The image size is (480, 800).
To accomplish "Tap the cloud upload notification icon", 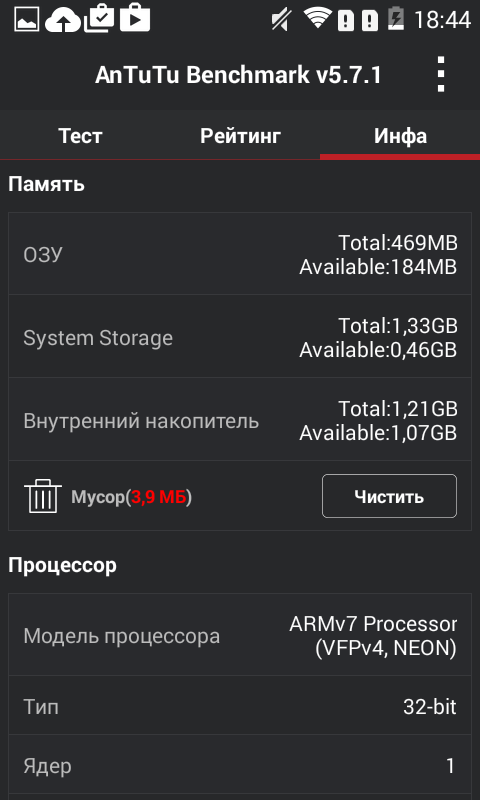I will (x=63, y=19).
